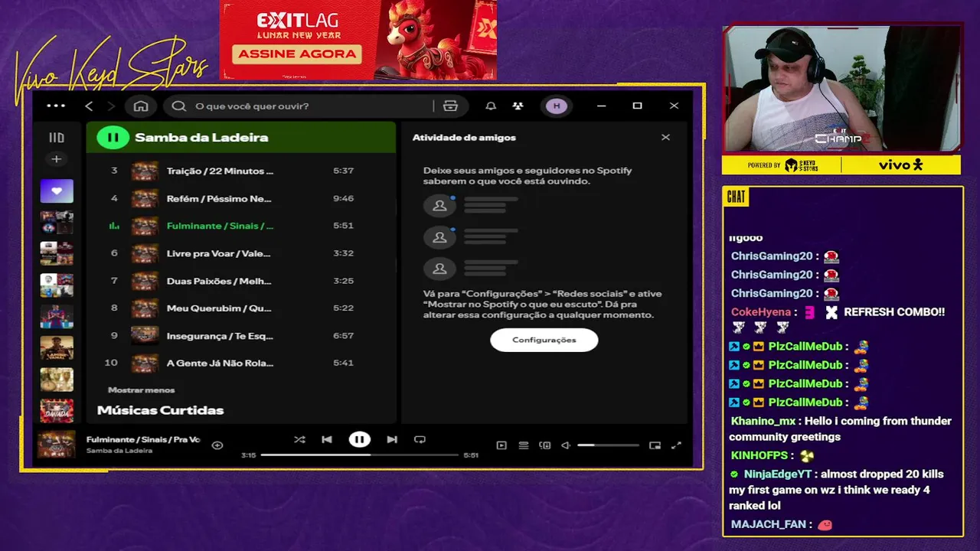Click NinjaEdgeYT username in chat
This screenshot has width=980, height=551.
click(x=777, y=474)
